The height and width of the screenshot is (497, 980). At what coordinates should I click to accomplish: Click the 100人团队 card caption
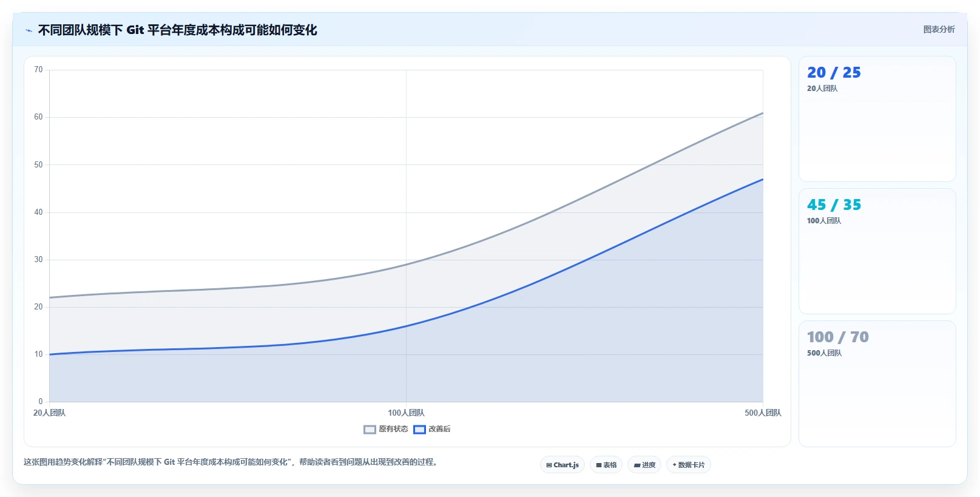[x=824, y=221]
